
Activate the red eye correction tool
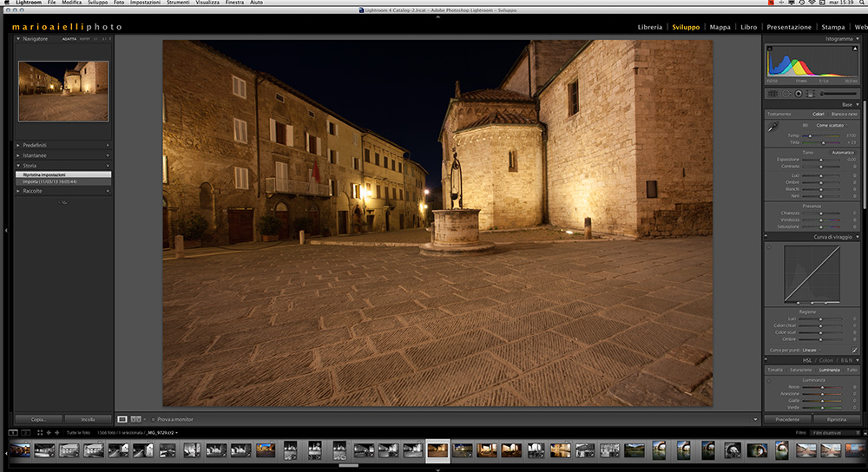797,93
